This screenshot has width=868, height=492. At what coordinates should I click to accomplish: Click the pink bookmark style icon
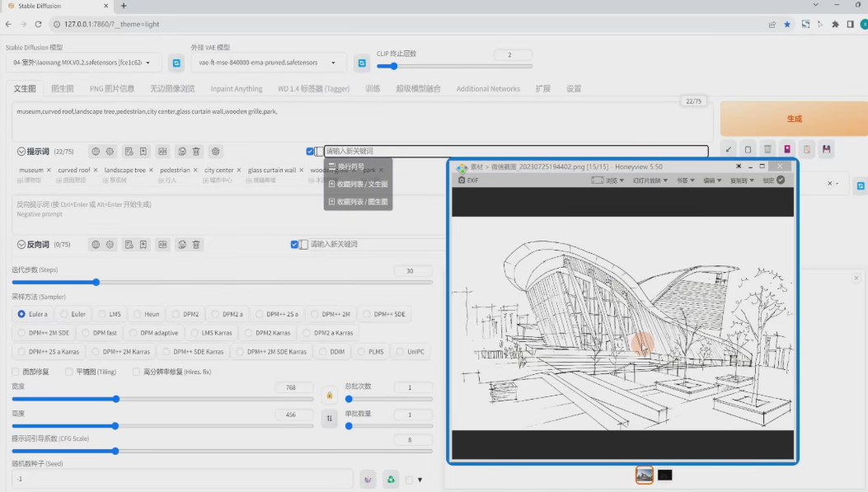coord(786,149)
